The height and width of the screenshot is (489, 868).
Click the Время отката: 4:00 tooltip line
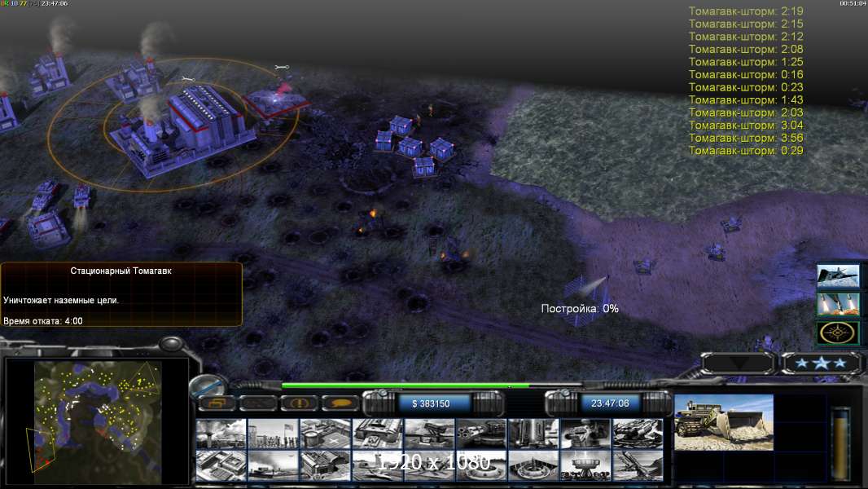[x=42, y=321]
